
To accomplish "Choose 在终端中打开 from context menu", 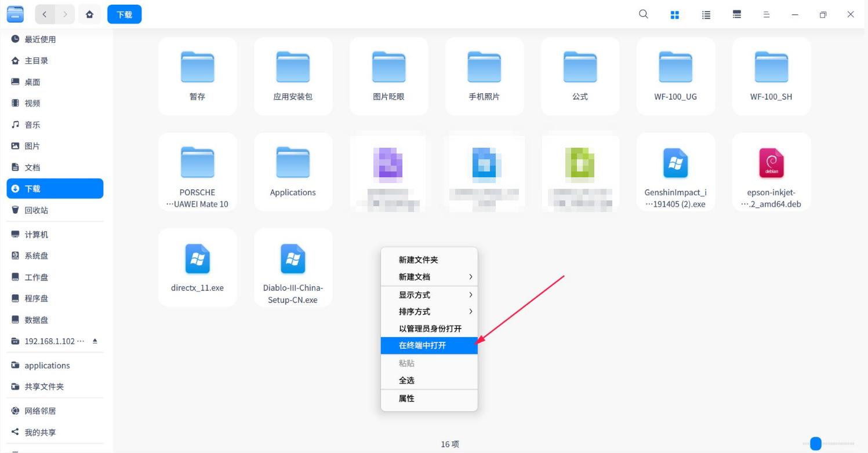I will [423, 345].
